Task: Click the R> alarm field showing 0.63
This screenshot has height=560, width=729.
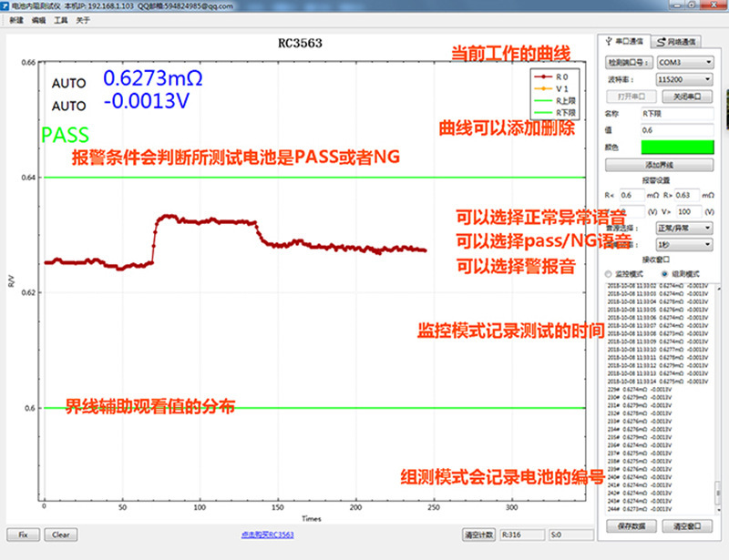Action: click(x=687, y=195)
